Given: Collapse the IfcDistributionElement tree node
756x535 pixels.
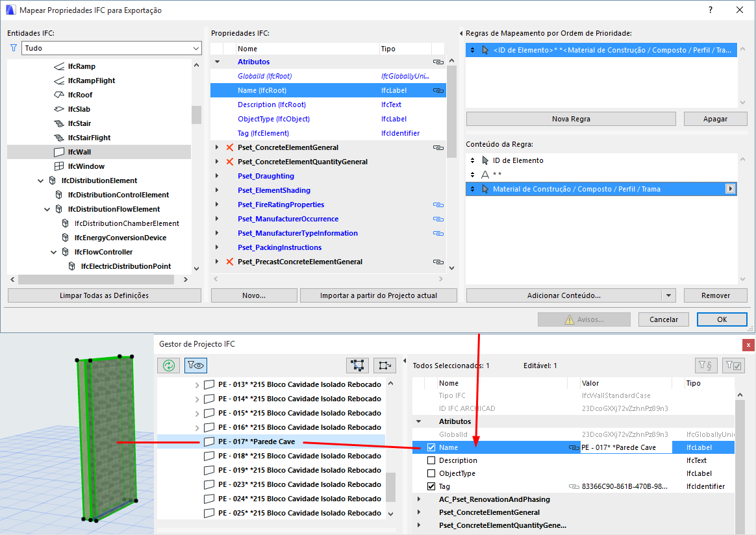Looking at the screenshot, I should click(x=40, y=180).
